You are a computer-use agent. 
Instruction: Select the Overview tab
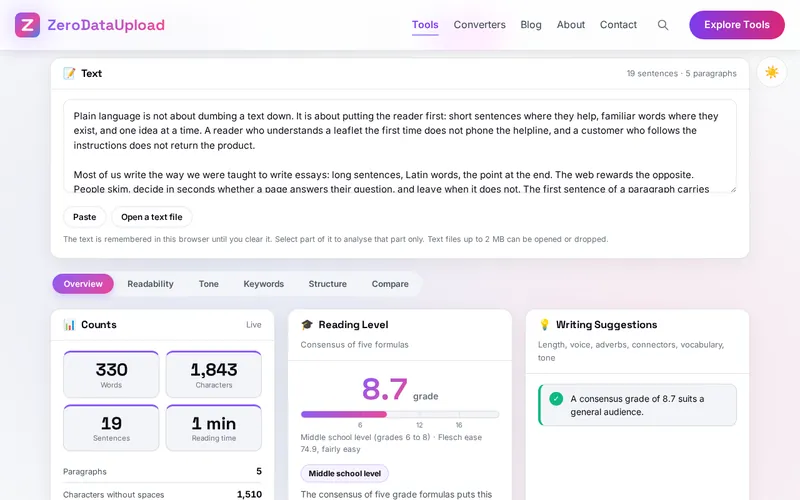pos(83,284)
